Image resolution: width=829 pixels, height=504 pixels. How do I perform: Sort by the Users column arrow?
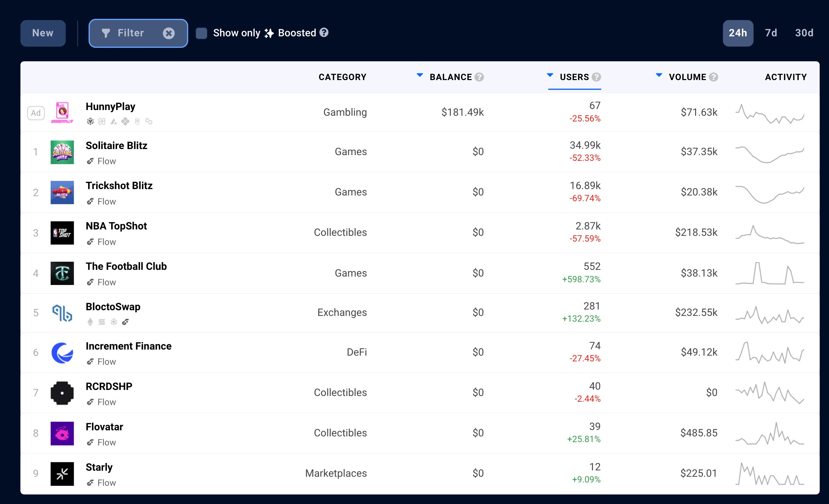coord(550,75)
